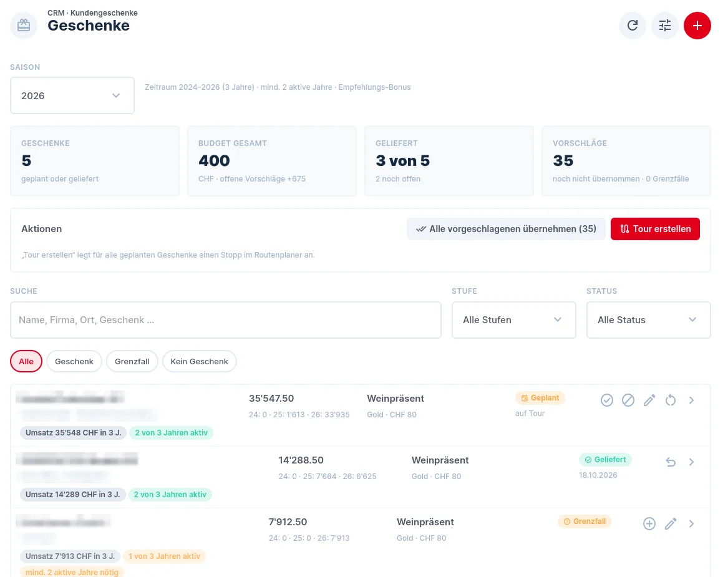The width and height of the screenshot is (728, 577).
Task: Open the settings sliders icon in the header
Action: pyautogui.click(x=665, y=26)
